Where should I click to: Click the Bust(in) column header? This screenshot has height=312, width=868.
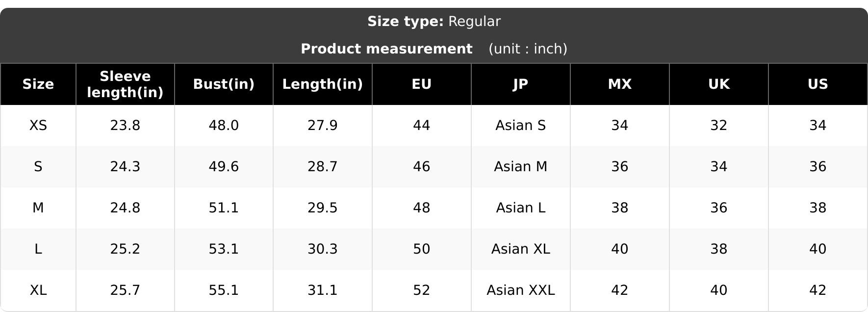click(x=224, y=84)
